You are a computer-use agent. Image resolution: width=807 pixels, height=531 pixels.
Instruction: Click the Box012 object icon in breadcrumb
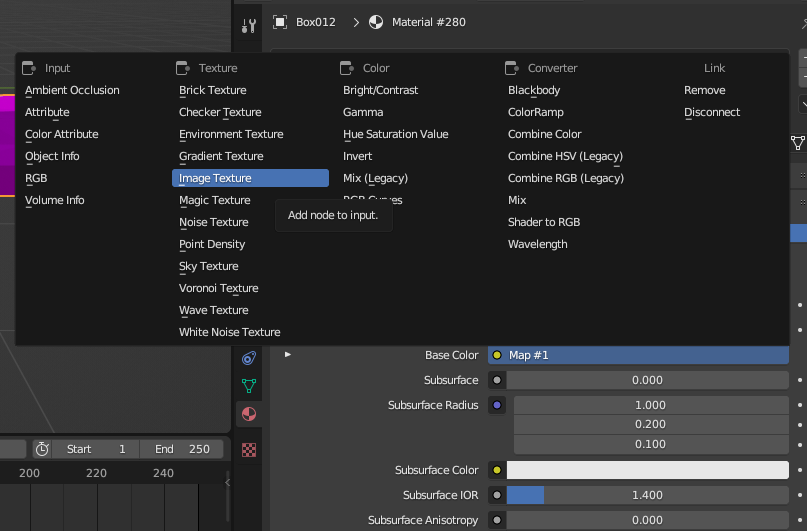point(280,22)
